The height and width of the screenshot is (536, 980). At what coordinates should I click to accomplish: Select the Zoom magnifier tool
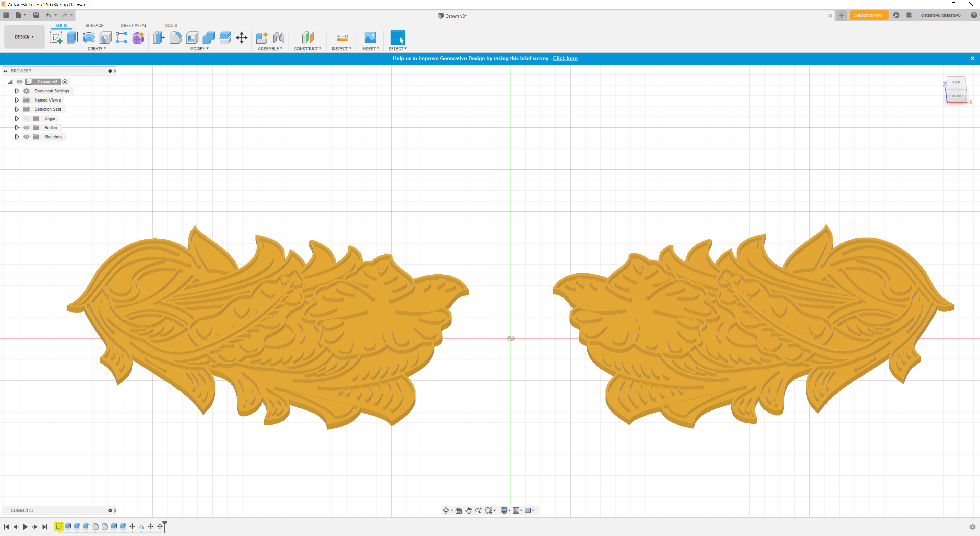click(479, 510)
